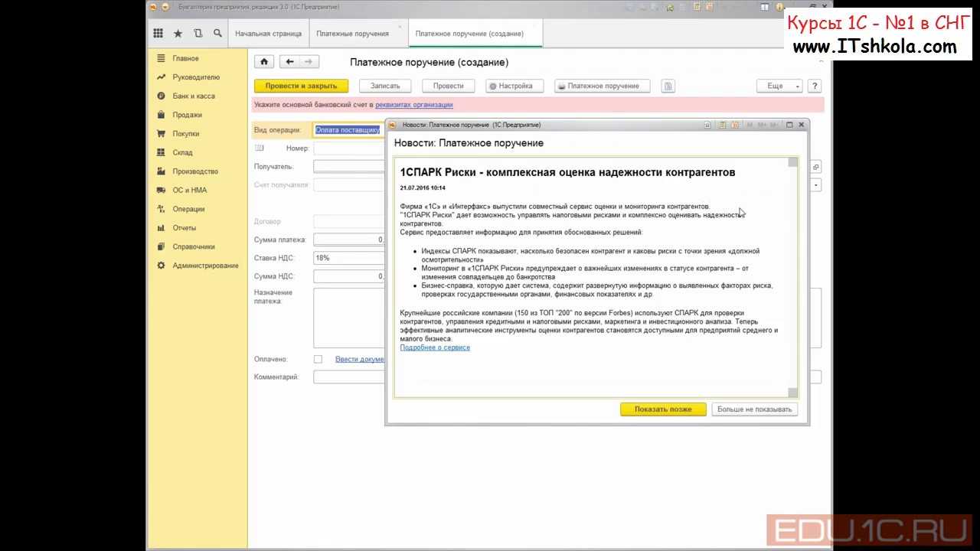The height and width of the screenshot is (551, 980).
Task: Click Назначение платежа text area
Action: (x=349, y=318)
